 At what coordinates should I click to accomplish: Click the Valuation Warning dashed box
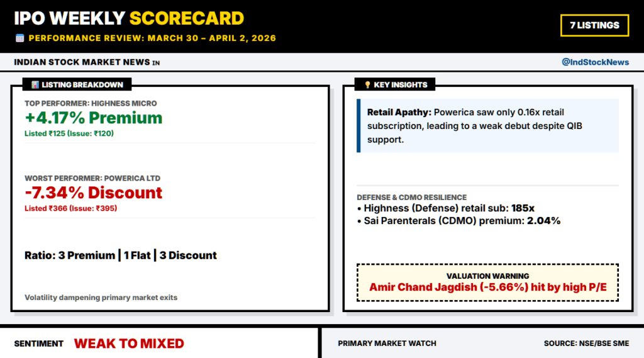tap(487, 282)
